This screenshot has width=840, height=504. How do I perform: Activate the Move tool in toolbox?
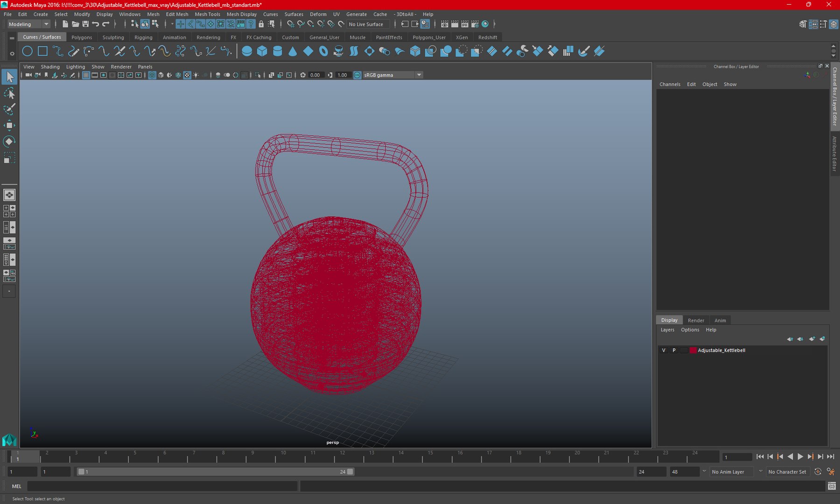pyautogui.click(x=9, y=125)
